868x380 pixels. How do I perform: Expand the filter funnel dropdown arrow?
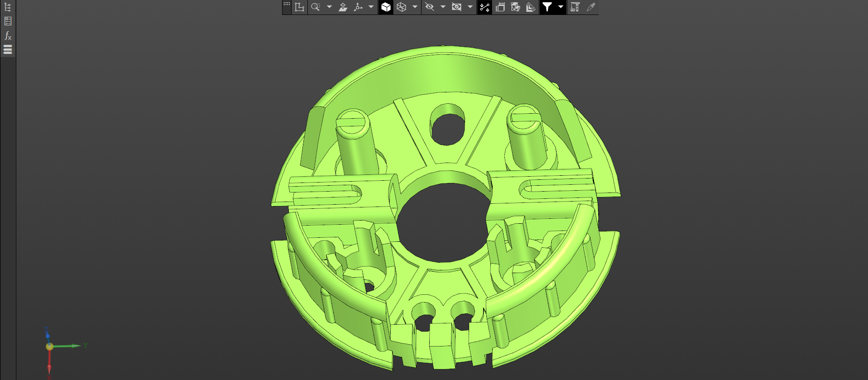[x=561, y=7]
